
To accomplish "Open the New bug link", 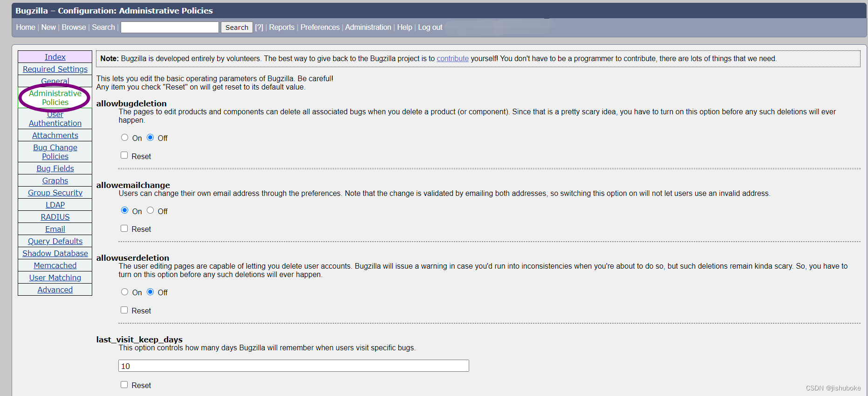I will coord(48,28).
